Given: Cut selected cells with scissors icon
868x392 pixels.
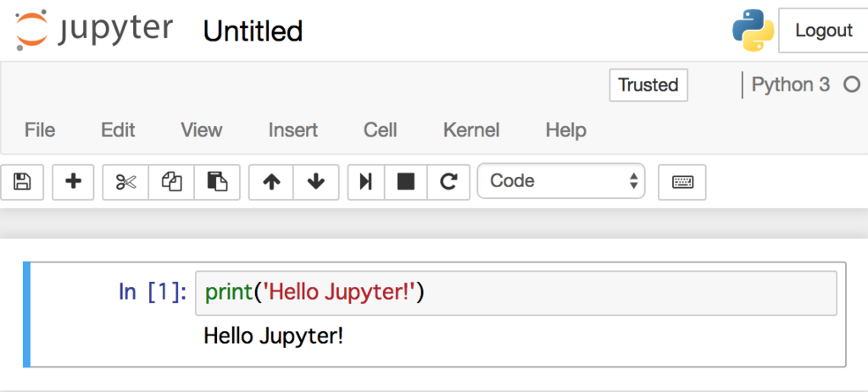Looking at the screenshot, I should 125,181.
